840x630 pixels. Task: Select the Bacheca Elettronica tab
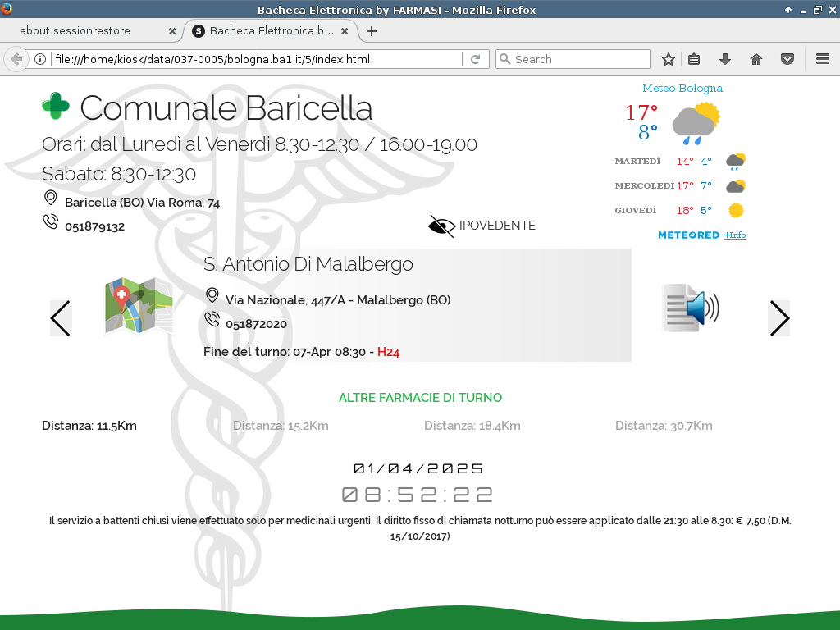tap(271, 31)
